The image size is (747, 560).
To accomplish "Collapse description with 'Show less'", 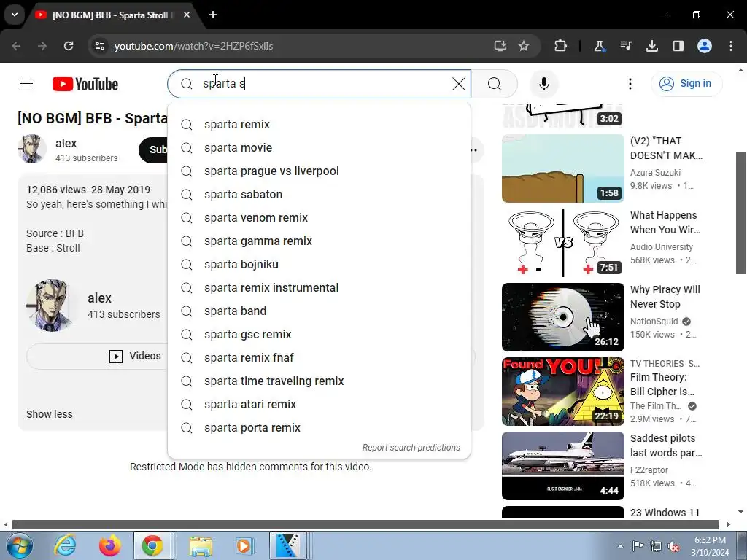I will (50, 414).
